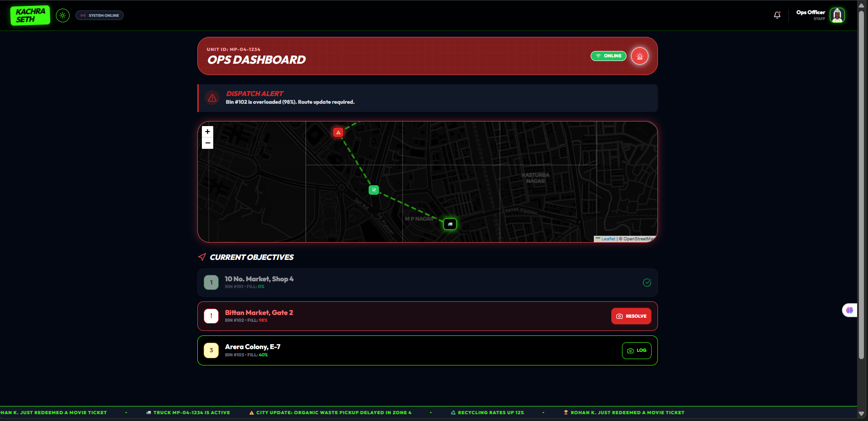This screenshot has height=421, width=868.
Task: Click the camera icon inside the LOG button
Action: tap(629, 350)
